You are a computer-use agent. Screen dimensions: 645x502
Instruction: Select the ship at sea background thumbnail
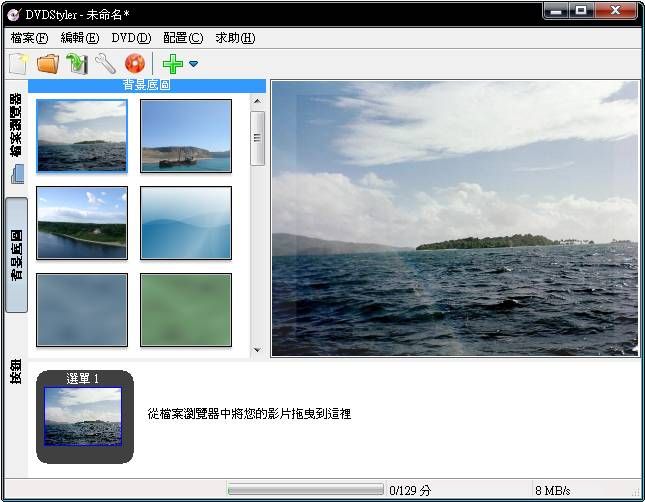point(186,135)
